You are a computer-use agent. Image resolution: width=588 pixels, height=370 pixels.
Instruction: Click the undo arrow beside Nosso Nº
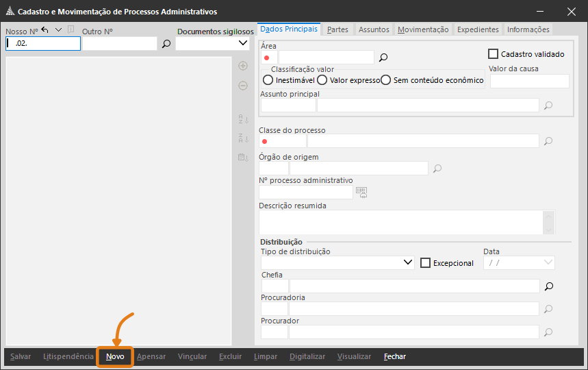[x=45, y=29]
